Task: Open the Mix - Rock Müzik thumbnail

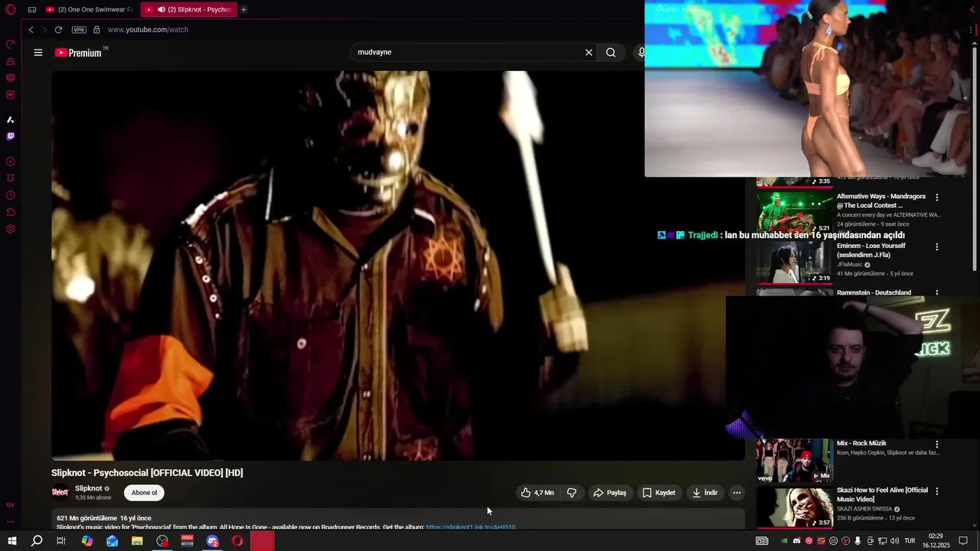Action: pyautogui.click(x=795, y=460)
